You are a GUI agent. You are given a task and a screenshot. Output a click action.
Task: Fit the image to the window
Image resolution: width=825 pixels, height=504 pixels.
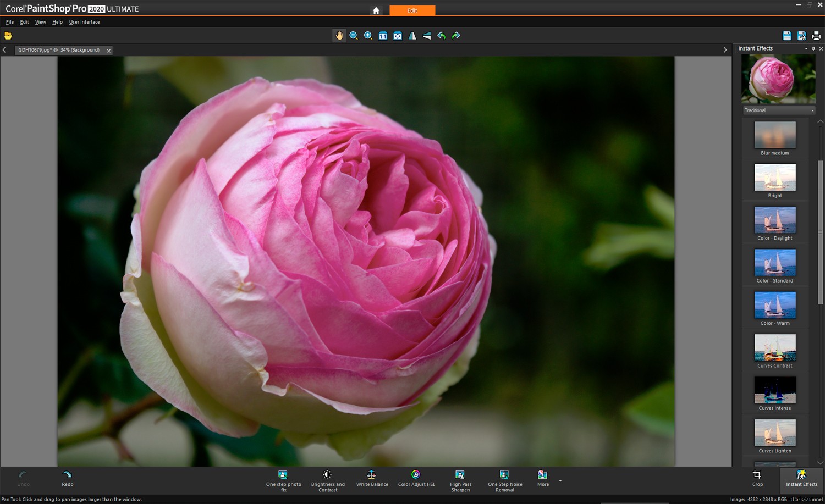398,35
